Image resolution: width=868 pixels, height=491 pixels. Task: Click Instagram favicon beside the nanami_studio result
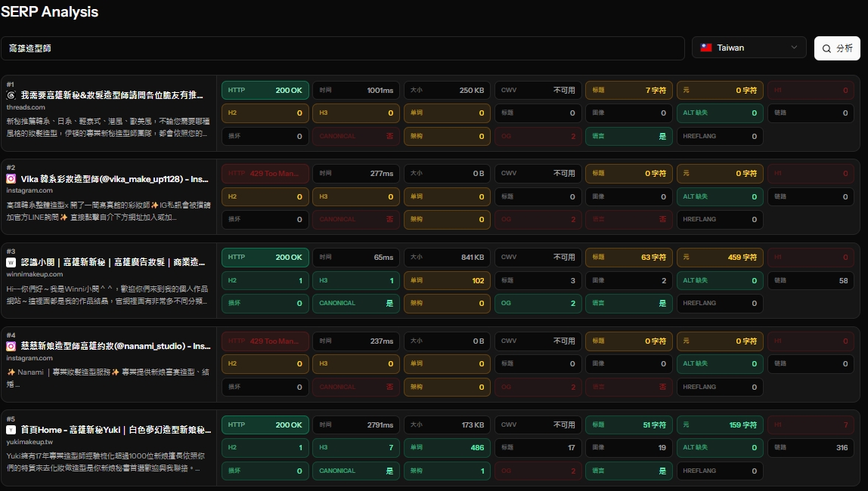[11, 346]
